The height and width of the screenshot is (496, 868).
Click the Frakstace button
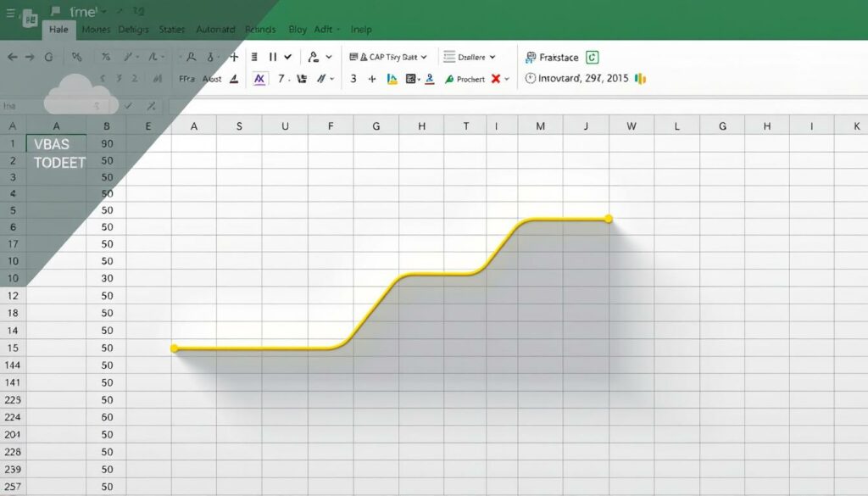(x=552, y=57)
